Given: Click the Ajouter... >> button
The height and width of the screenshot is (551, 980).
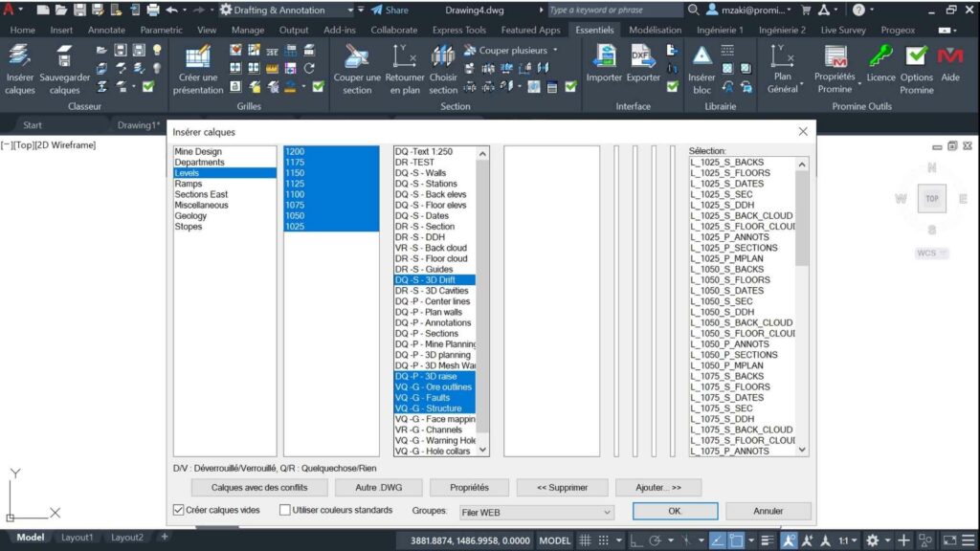Looking at the screenshot, I should point(658,487).
